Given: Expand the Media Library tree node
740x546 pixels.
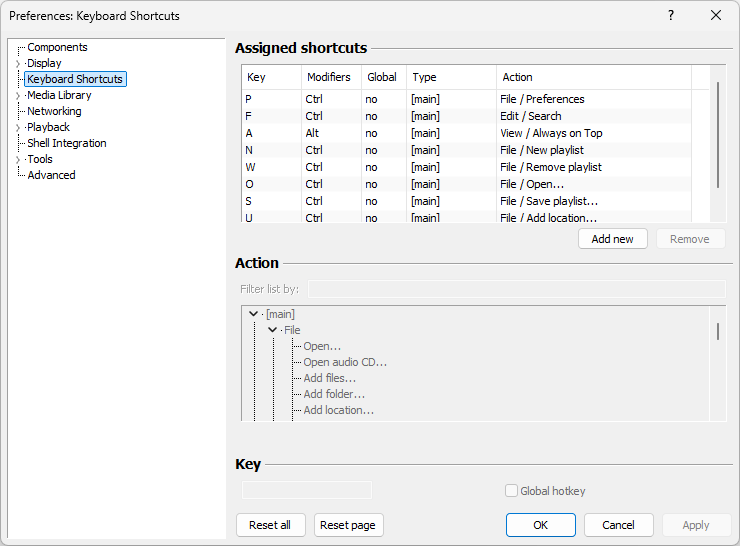Looking at the screenshot, I should coord(18,96).
